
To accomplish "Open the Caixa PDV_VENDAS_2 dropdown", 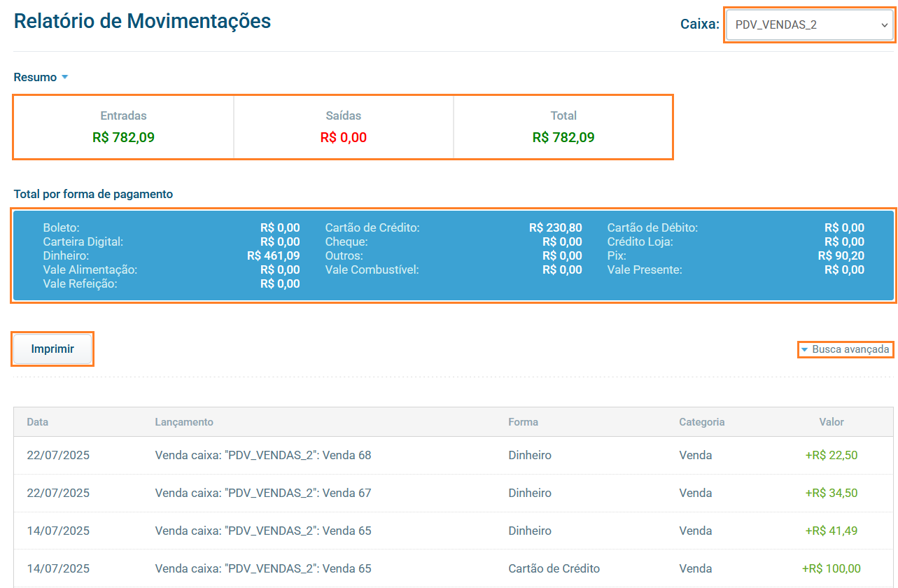I will [x=809, y=25].
